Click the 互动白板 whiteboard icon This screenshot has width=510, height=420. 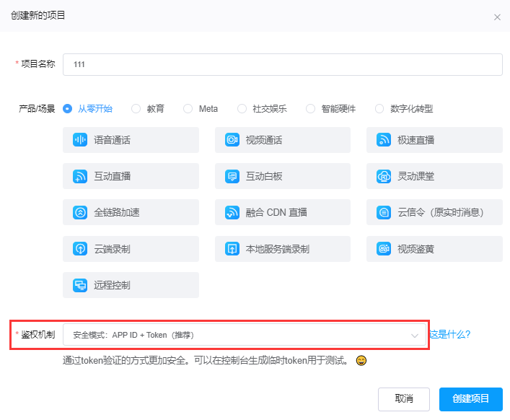232,176
